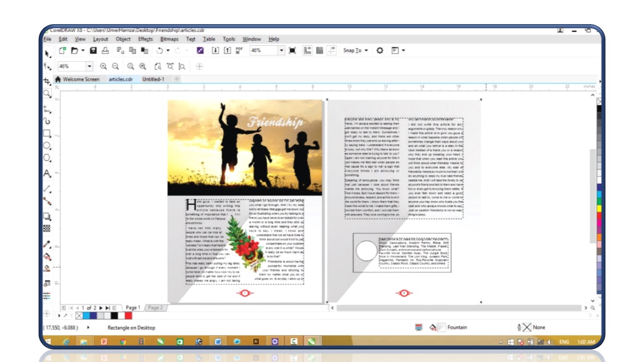Select the Crop tool

pos(47,80)
